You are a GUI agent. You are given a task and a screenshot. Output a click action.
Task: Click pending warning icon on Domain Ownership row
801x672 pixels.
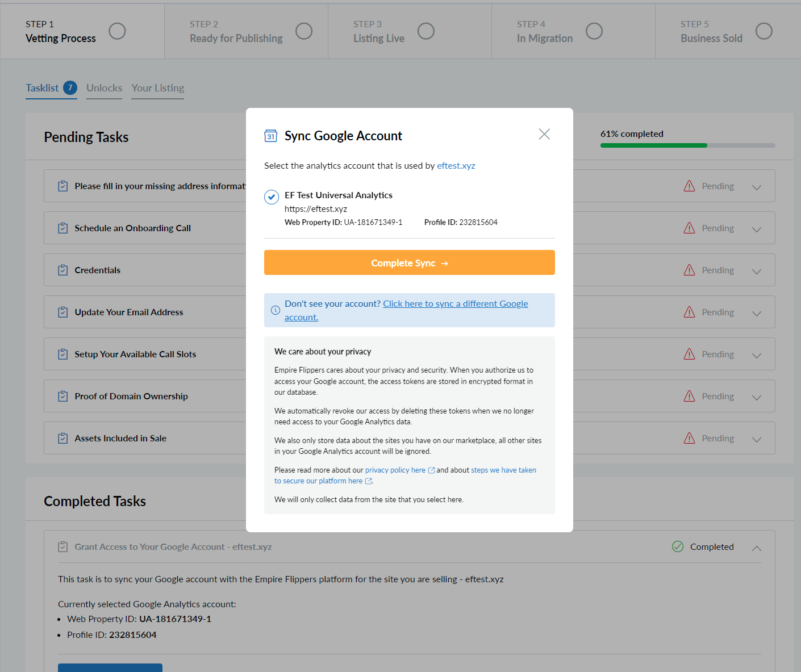pos(689,396)
